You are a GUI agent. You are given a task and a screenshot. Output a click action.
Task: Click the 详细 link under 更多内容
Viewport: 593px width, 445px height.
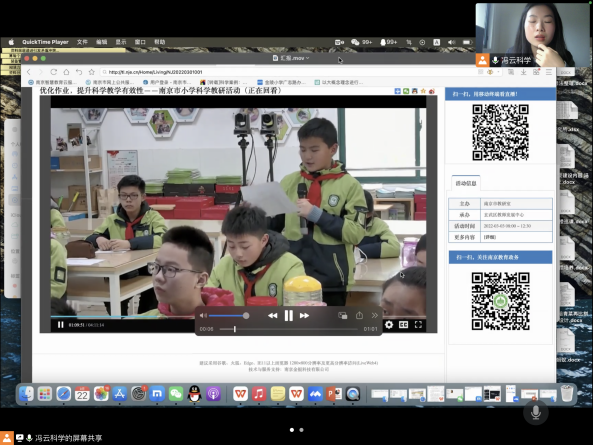point(490,237)
